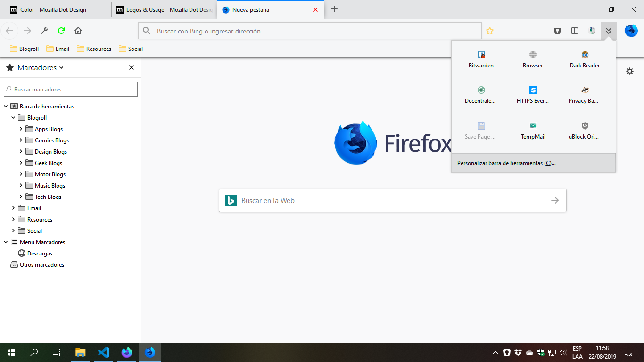Open the developer wrench tool
Viewport: 644px width, 362px height.
[x=44, y=31]
